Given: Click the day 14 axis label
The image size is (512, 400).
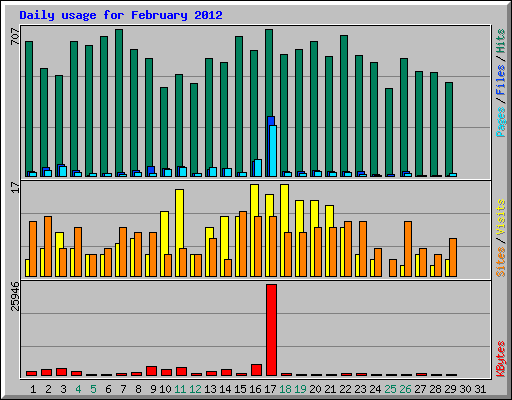Looking at the screenshot, I should click(225, 389).
